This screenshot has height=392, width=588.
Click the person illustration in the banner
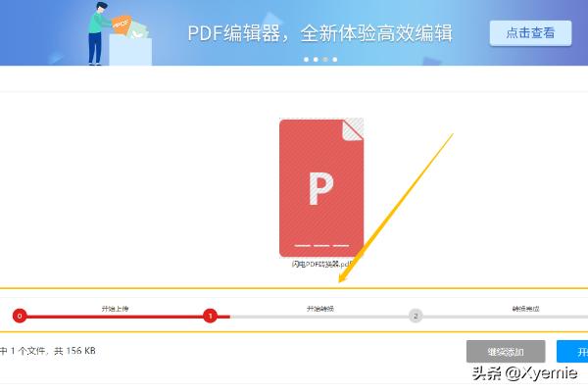(99, 32)
